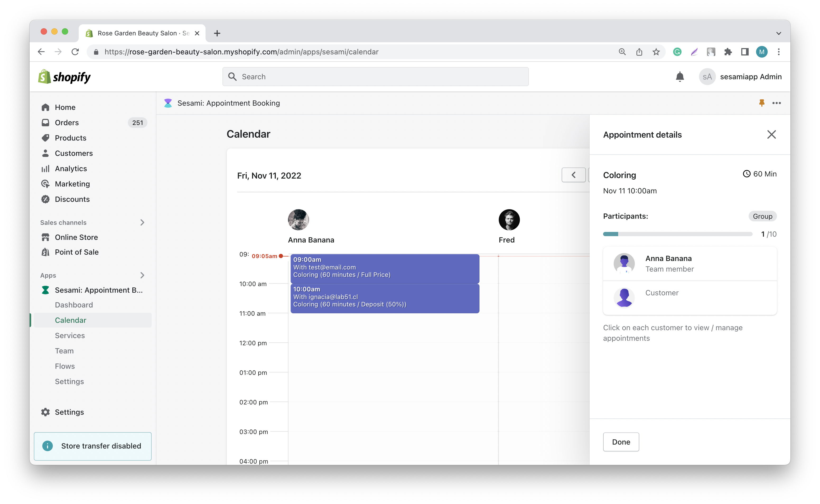Go to the Sesami Dashboard page
The width and height of the screenshot is (820, 504).
click(74, 305)
